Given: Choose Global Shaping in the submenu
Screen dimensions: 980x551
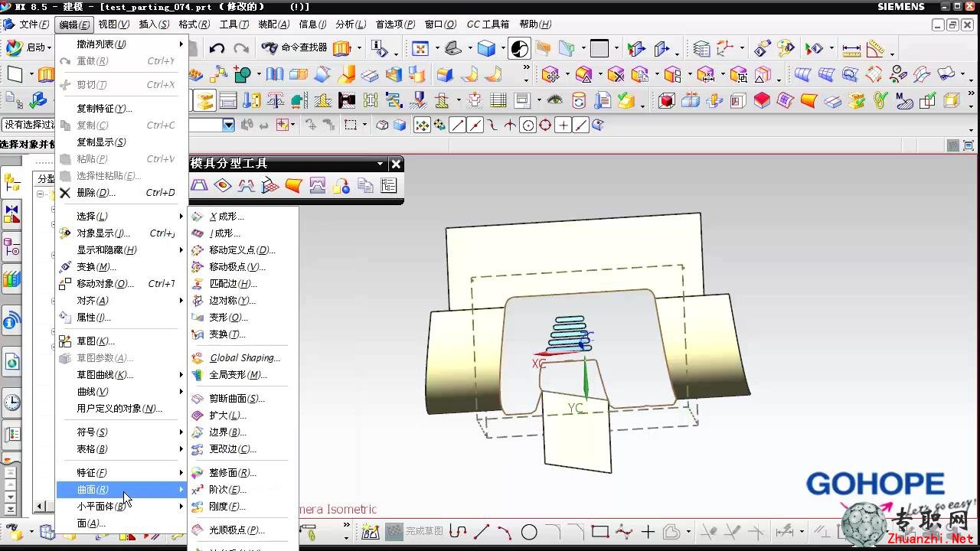Looking at the screenshot, I should [243, 358].
